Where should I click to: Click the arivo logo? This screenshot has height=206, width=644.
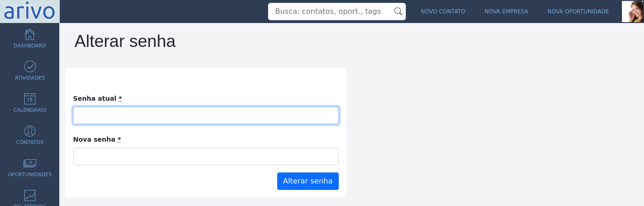(30, 11)
